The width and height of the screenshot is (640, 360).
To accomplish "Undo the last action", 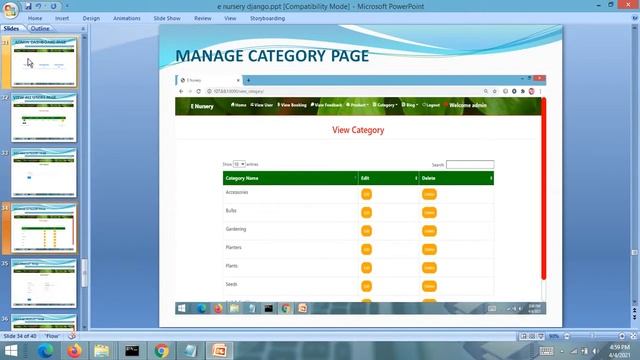I will click(x=38, y=6).
